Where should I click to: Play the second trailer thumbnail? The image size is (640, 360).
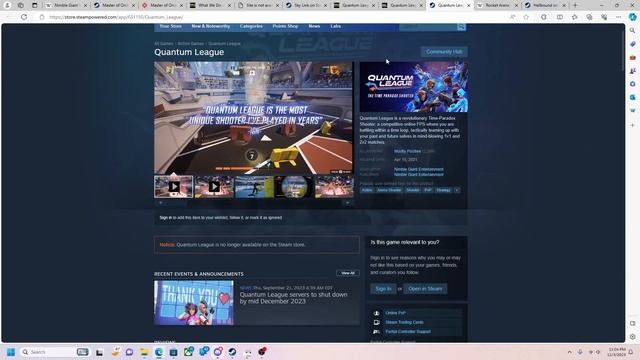(x=214, y=187)
